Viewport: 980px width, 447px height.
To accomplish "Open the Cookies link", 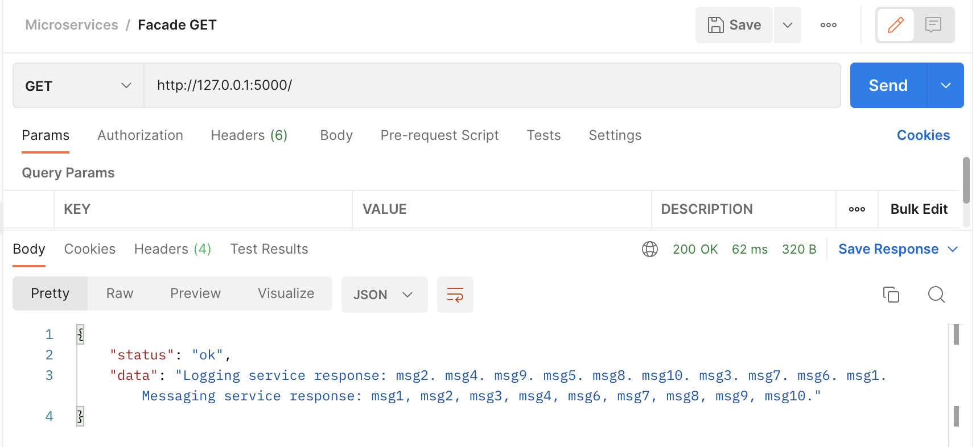I will 923,135.
